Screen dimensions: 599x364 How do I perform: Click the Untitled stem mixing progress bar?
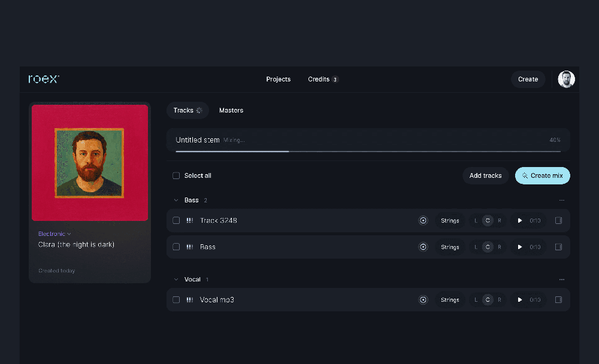point(368,151)
